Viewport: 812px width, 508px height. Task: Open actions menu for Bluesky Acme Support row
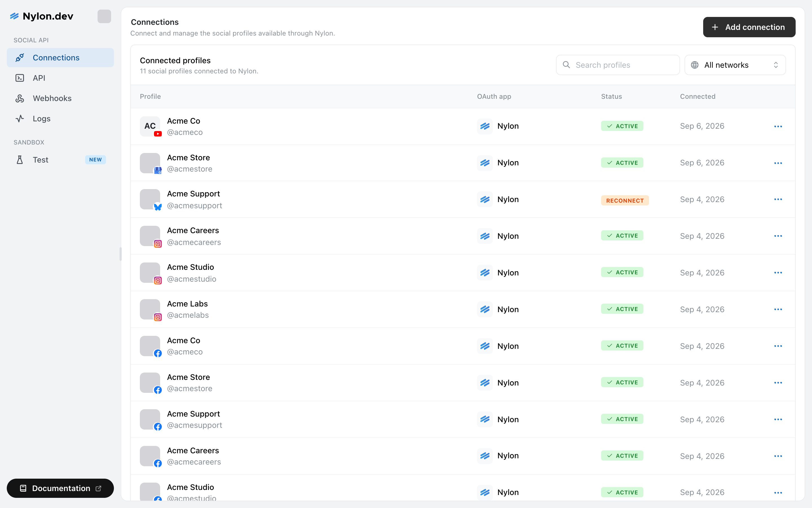[x=778, y=199]
